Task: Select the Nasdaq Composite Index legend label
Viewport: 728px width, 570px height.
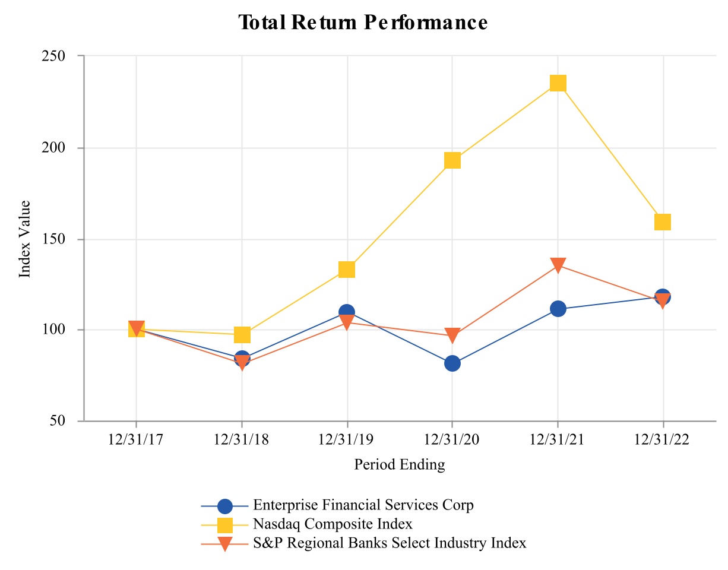Action: [341, 524]
